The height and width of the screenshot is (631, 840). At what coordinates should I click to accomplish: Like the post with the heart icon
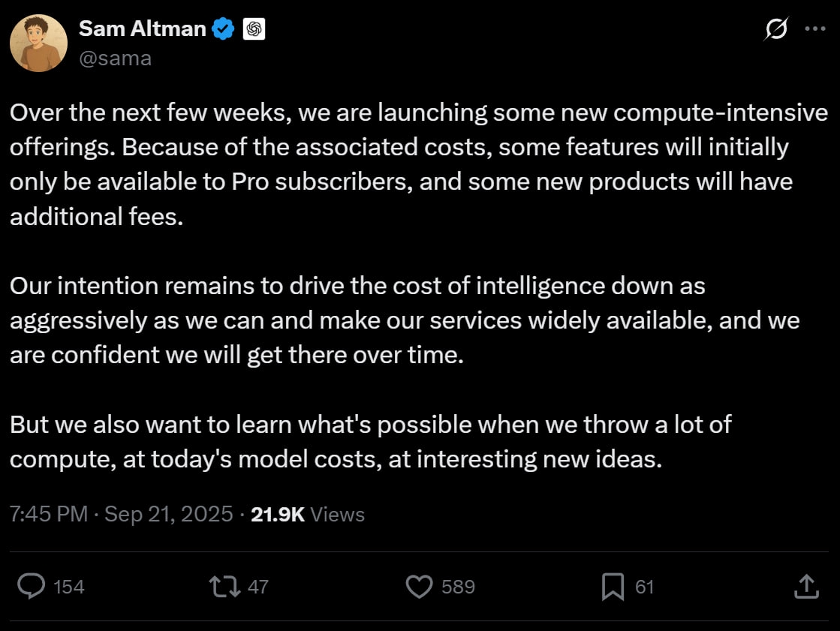point(418,586)
